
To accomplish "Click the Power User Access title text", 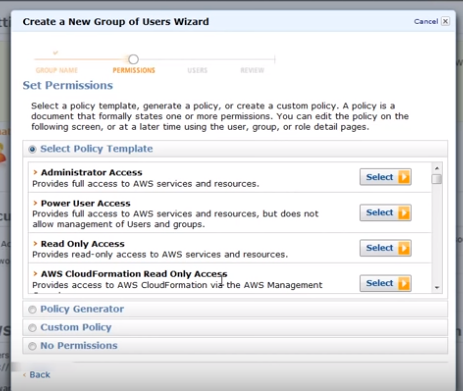I will click(85, 203).
